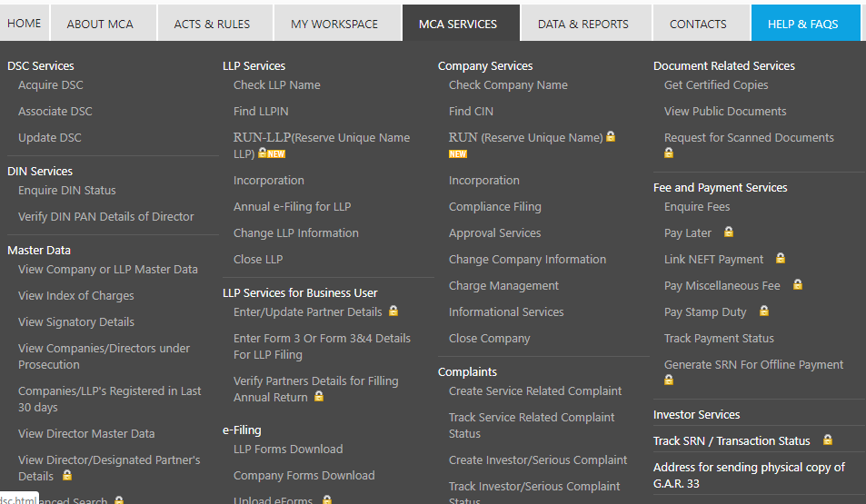
Task: Open Enquire DIN Status page
Action: coord(67,191)
